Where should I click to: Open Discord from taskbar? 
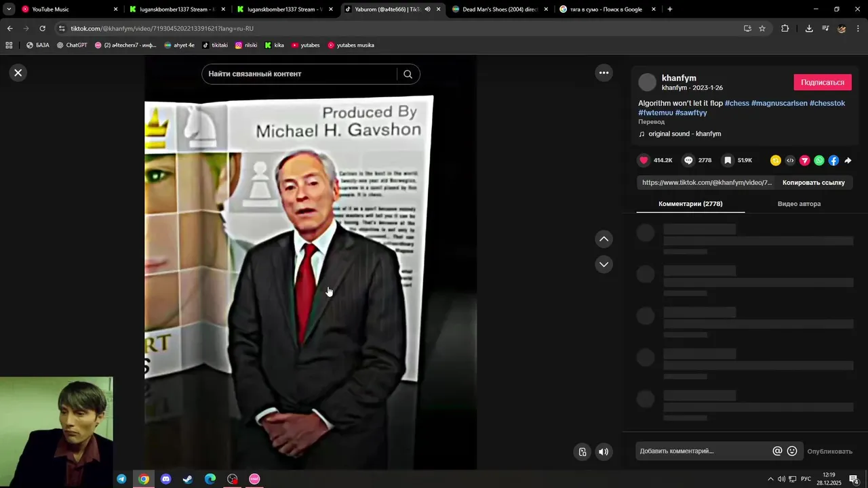166,479
